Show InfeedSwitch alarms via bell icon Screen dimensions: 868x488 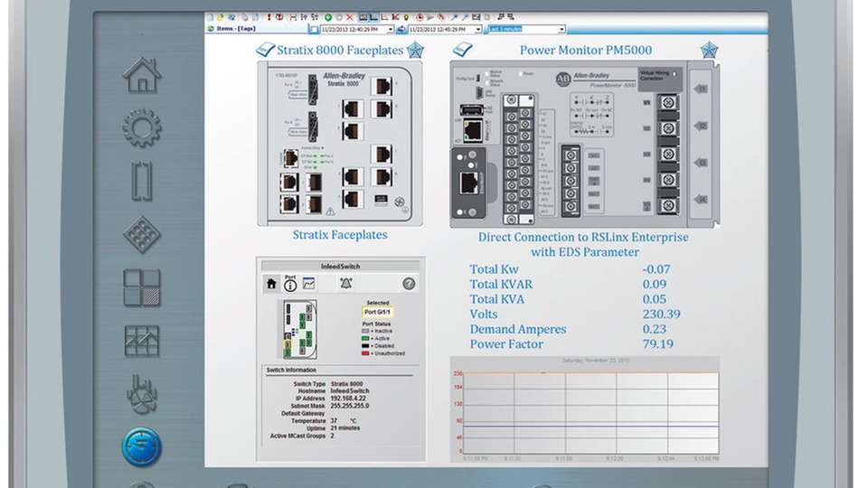click(x=345, y=284)
